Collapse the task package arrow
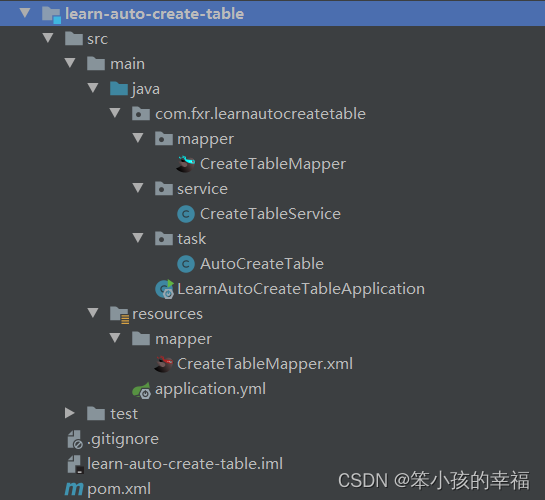This screenshot has height=500, width=545. (138, 238)
